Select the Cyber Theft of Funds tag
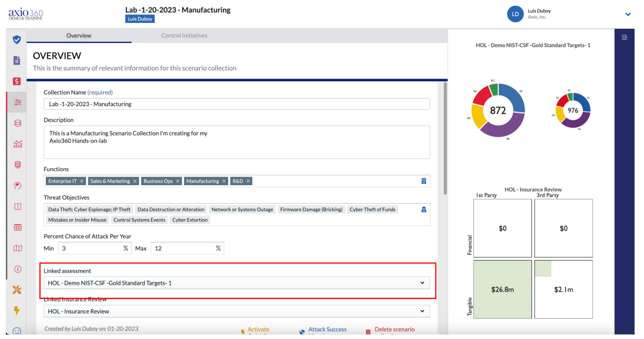644x339 pixels. (x=372, y=210)
